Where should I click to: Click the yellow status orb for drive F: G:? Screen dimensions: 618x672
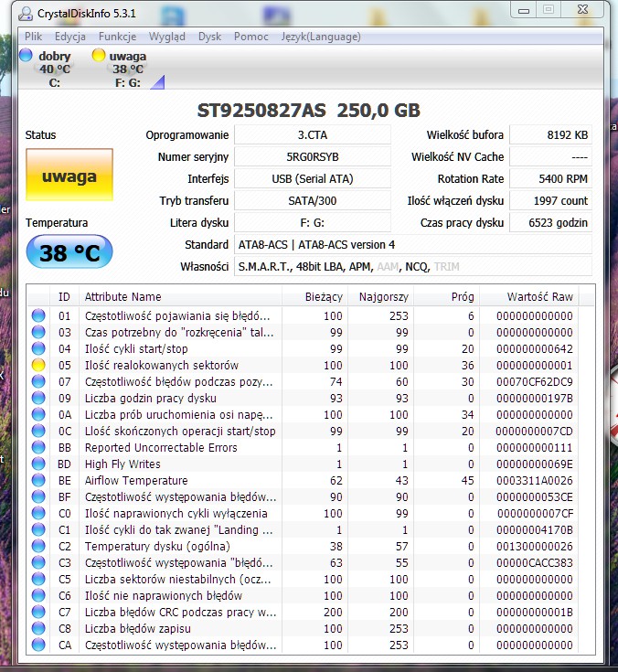pyautogui.click(x=99, y=55)
